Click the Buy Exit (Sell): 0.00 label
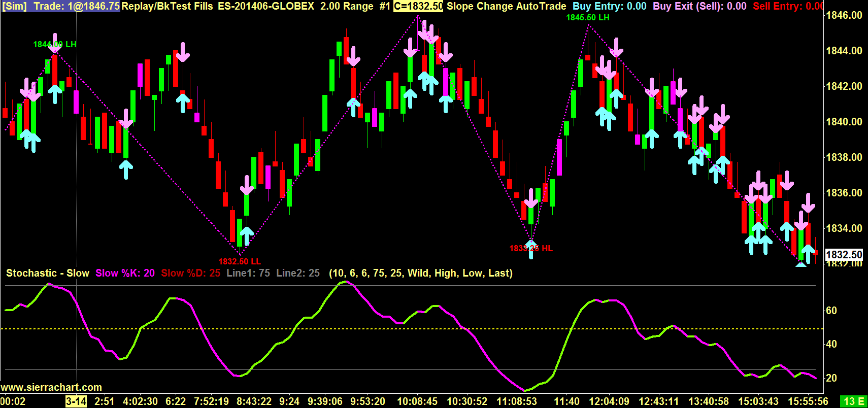This screenshot has width=868, height=408. 699,6
